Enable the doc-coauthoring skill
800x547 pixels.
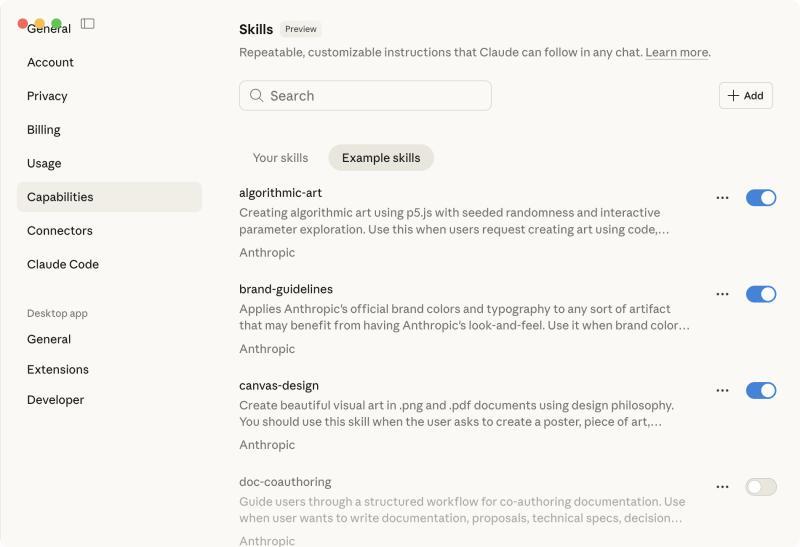[761, 487]
